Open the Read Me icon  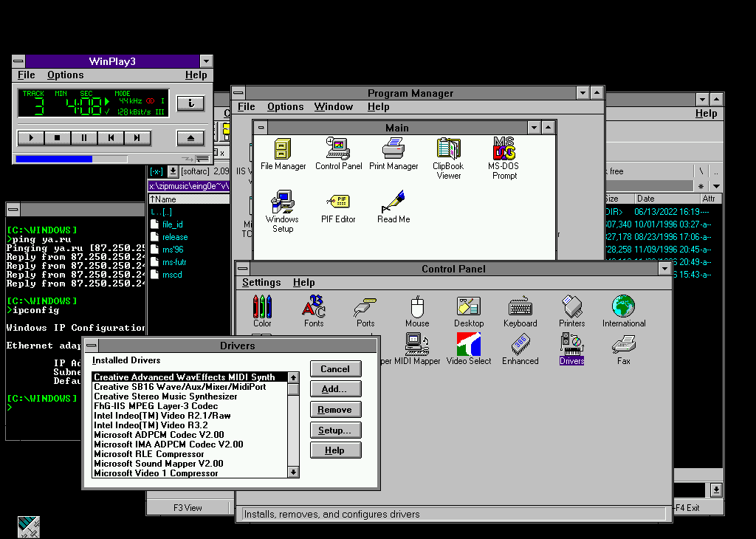tap(394, 207)
